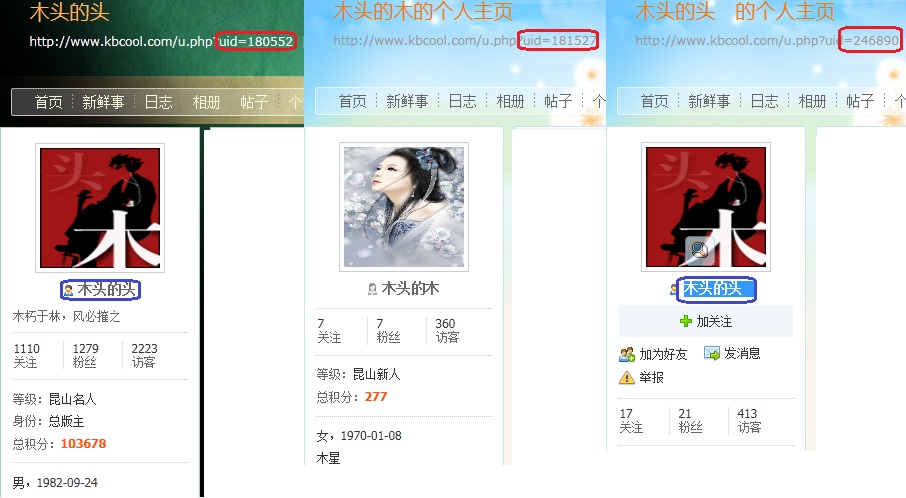
Task: Click the 发消息 envelope icon
Action: (712, 353)
